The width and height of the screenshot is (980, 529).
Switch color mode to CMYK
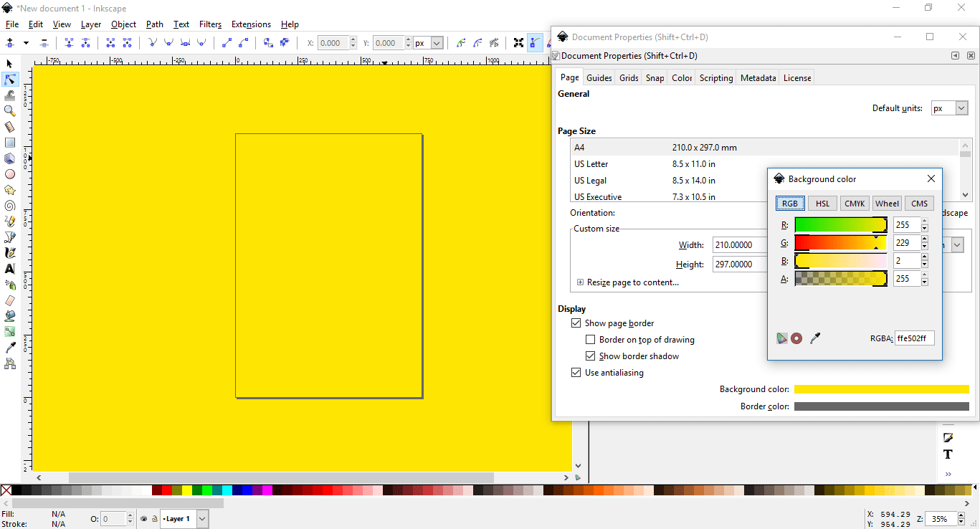855,203
